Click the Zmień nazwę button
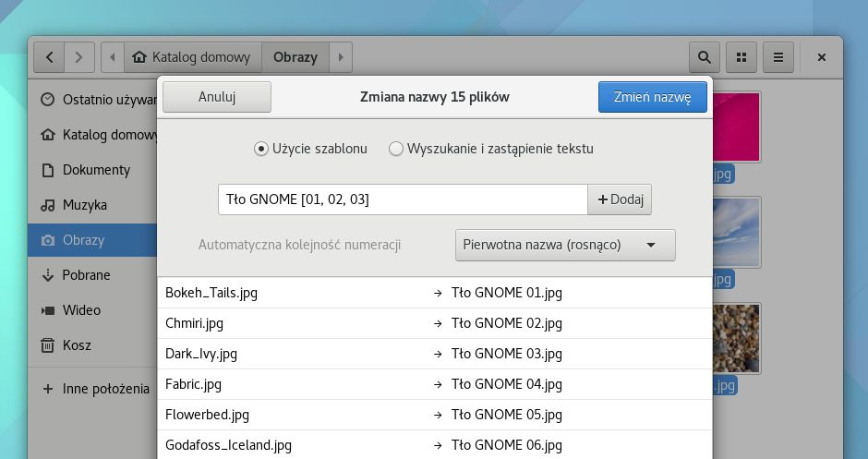Screen dimensions: 868x459 [x=652, y=97]
